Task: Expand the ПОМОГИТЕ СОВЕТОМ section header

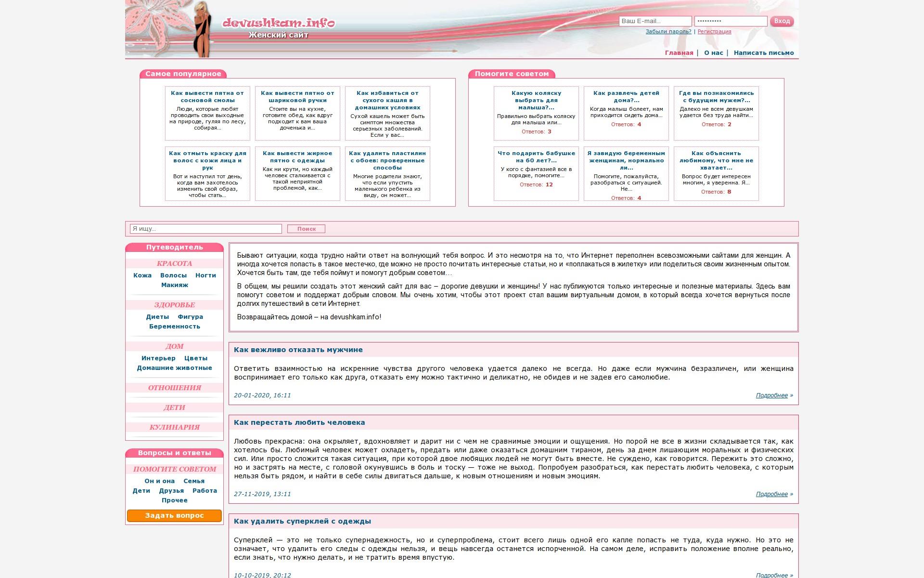Action: pyautogui.click(x=174, y=469)
